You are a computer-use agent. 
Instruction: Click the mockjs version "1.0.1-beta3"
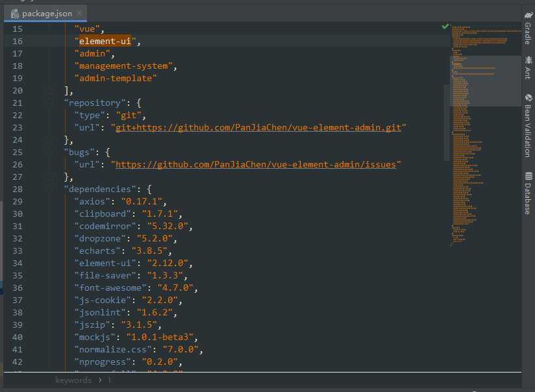pos(160,337)
